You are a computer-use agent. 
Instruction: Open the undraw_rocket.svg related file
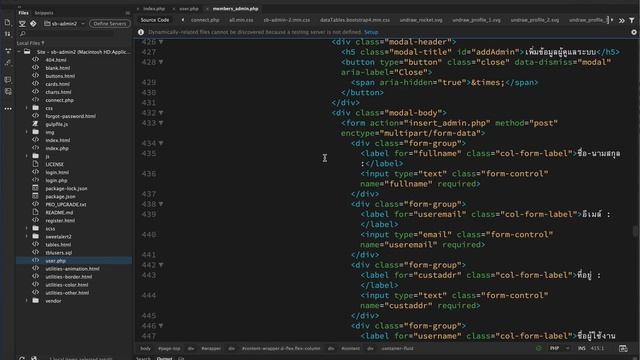click(421, 20)
